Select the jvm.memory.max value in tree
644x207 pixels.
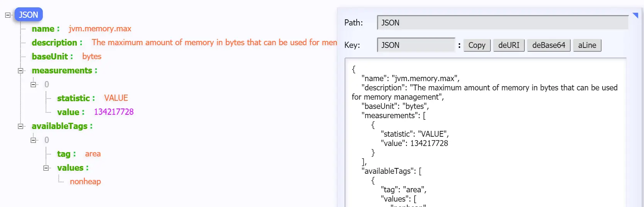pos(100,29)
